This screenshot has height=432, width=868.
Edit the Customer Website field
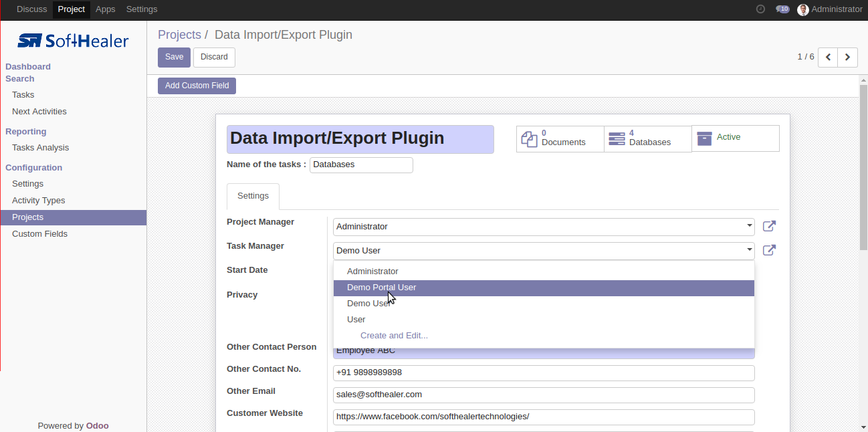pyautogui.click(x=544, y=417)
